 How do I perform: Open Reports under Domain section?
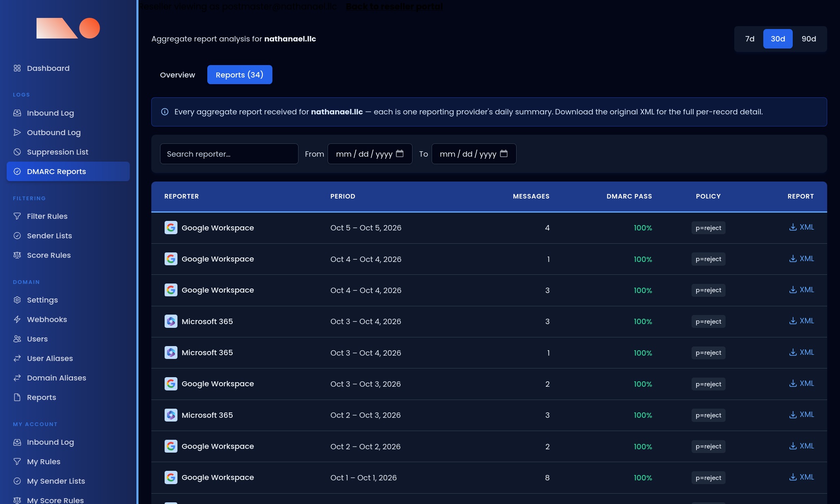68,397
